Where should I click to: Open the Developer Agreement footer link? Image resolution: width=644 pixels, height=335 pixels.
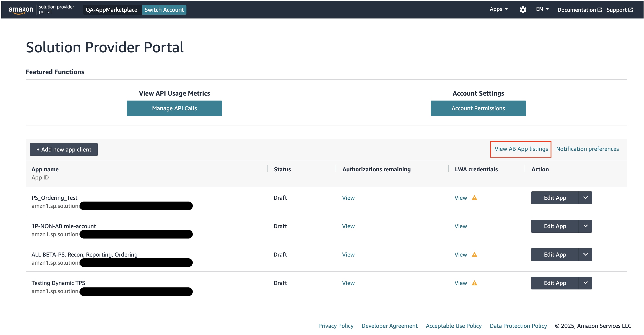coord(390,326)
